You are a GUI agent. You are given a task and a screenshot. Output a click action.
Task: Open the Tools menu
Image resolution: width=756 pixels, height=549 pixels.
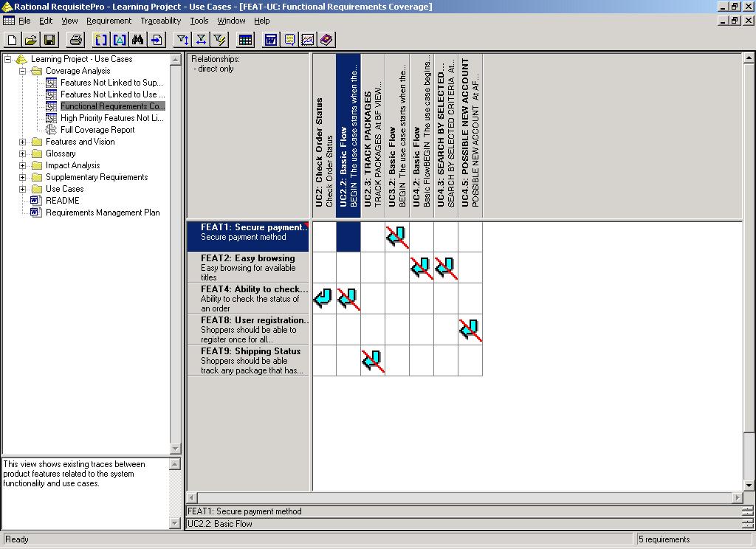(199, 21)
